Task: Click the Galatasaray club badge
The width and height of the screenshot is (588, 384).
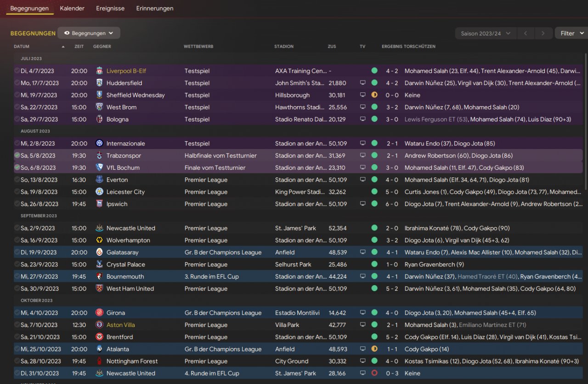Action: pos(99,252)
